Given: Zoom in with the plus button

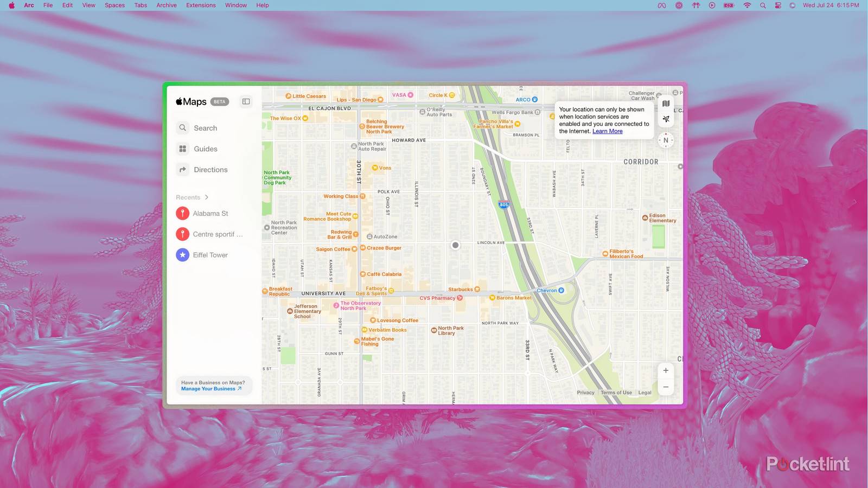Looking at the screenshot, I should point(666,370).
